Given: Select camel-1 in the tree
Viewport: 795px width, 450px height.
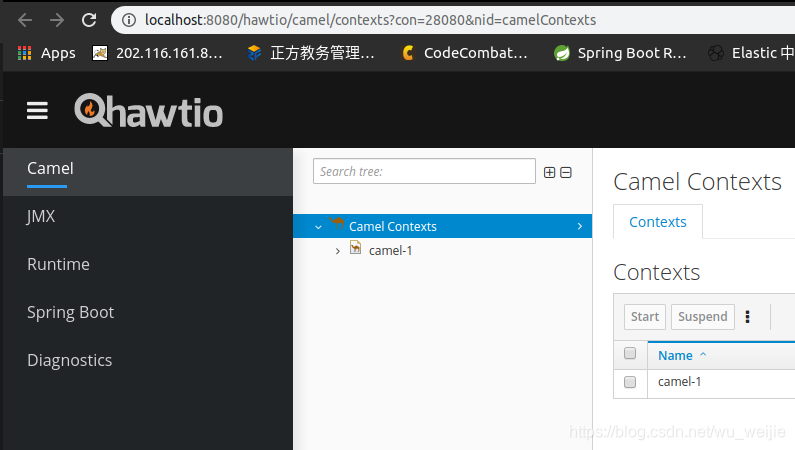Looking at the screenshot, I should tap(390, 250).
